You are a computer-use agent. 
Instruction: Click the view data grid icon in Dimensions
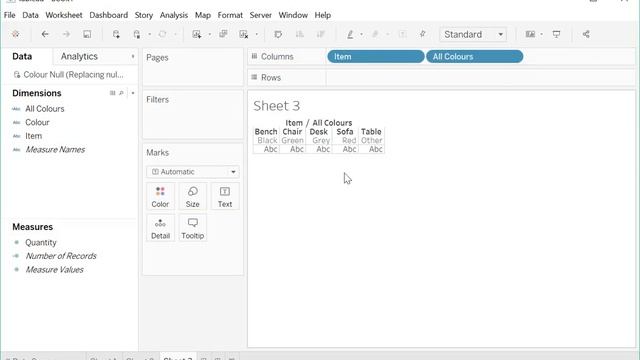(113, 93)
